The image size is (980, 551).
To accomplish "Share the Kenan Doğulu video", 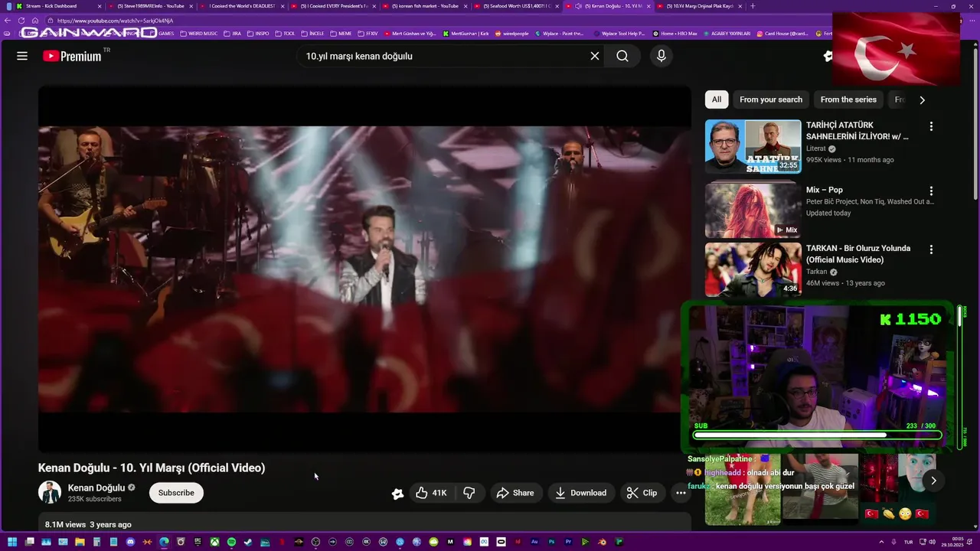I will [x=514, y=493].
